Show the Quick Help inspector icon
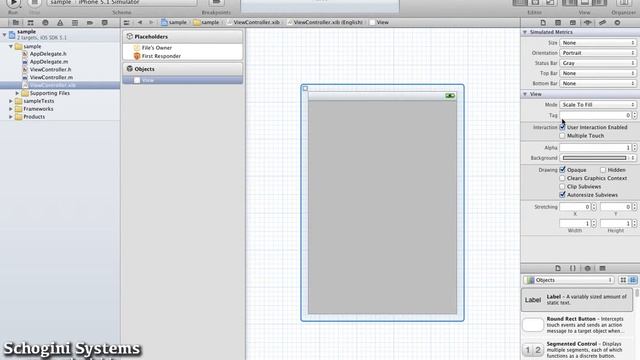The height and width of the screenshot is (360, 640). 558,23
